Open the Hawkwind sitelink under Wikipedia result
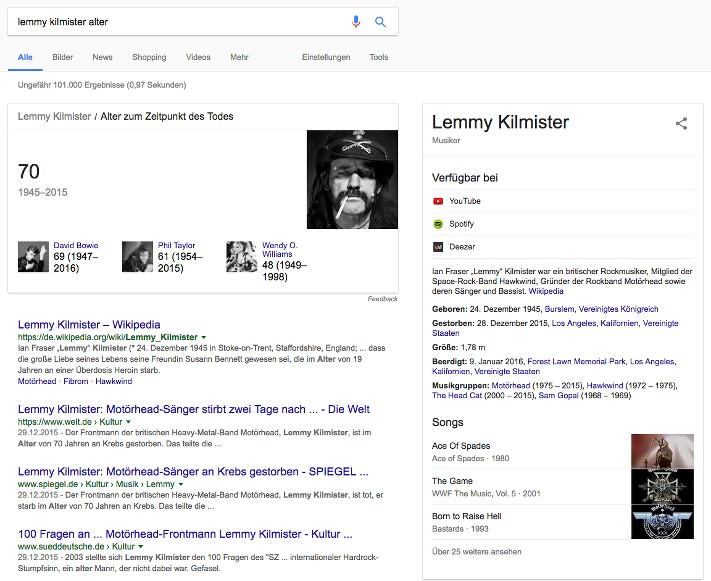This screenshot has height=581, width=711. 114,381
